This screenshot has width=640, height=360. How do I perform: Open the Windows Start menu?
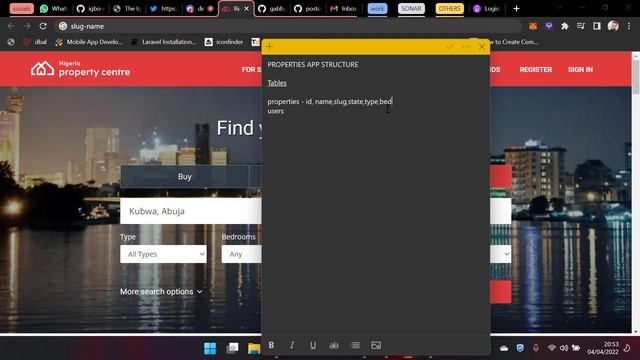tap(210, 348)
